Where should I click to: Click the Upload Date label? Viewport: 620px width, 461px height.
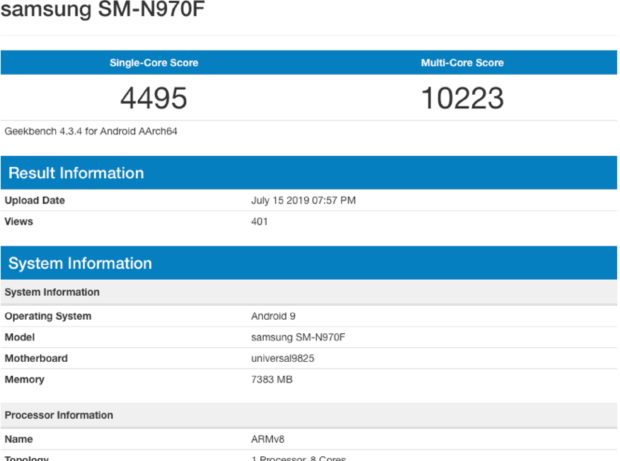[35, 200]
